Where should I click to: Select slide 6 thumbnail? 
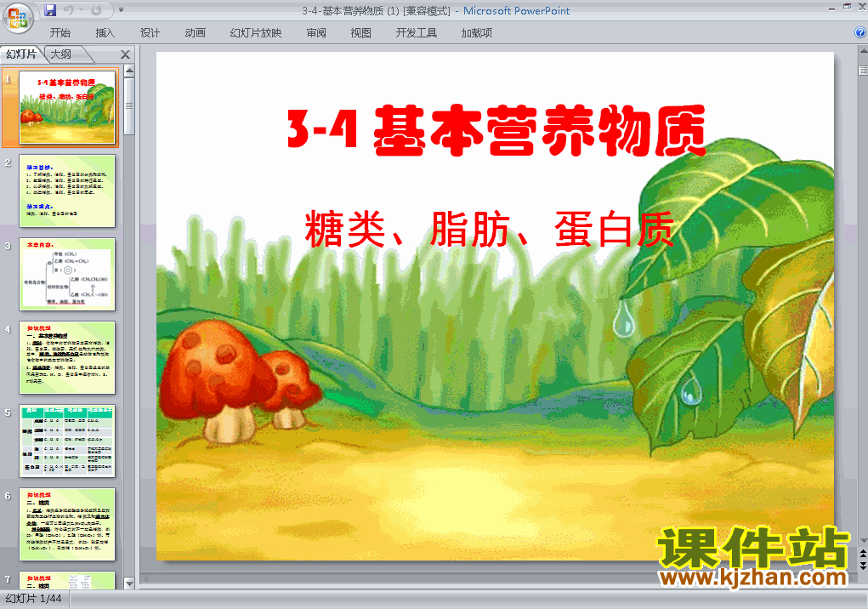click(x=67, y=524)
